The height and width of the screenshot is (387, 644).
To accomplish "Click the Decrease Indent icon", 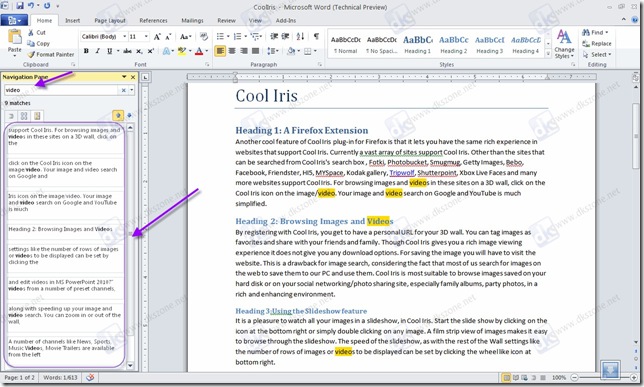I will tap(274, 37).
